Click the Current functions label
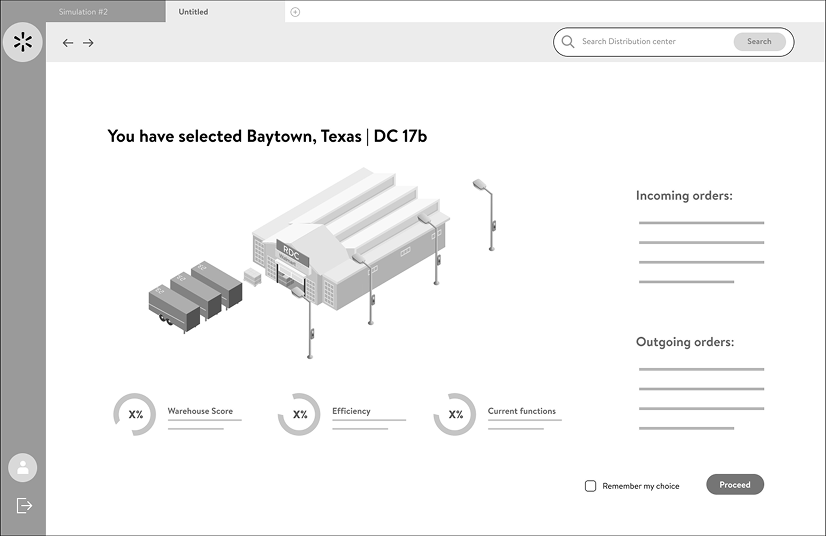The height and width of the screenshot is (536, 826). tap(522, 411)
